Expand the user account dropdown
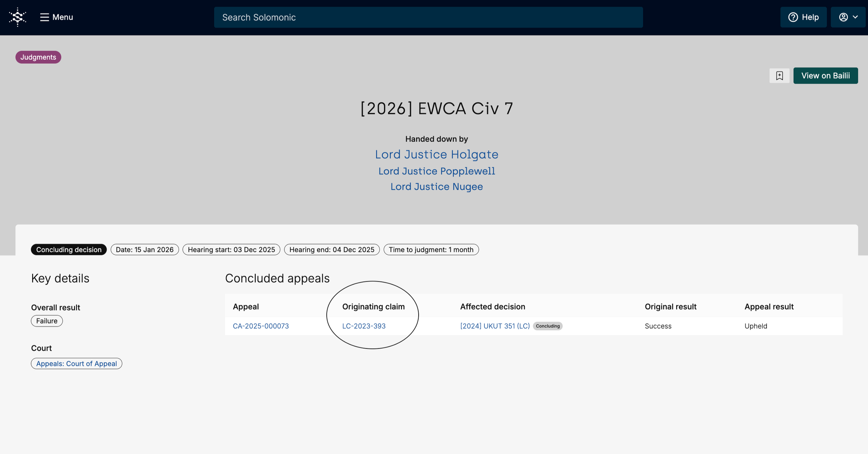The height and width of the screenshot is (454, 868). 848,17
